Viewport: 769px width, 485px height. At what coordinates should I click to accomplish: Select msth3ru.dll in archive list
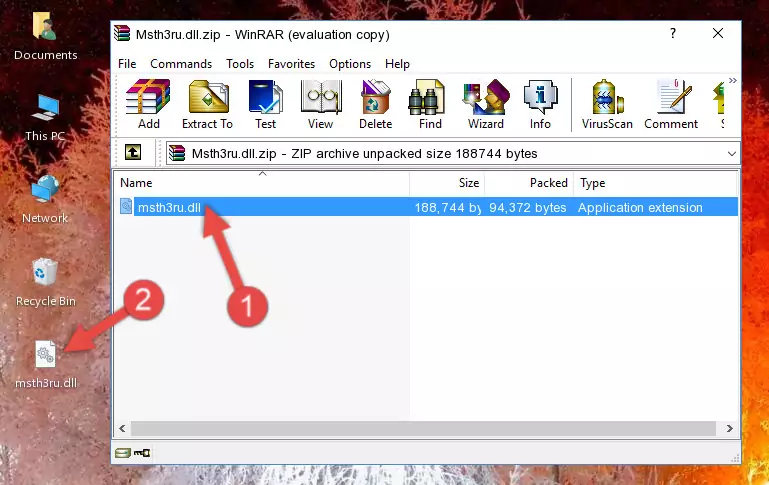tap(169, 207)
